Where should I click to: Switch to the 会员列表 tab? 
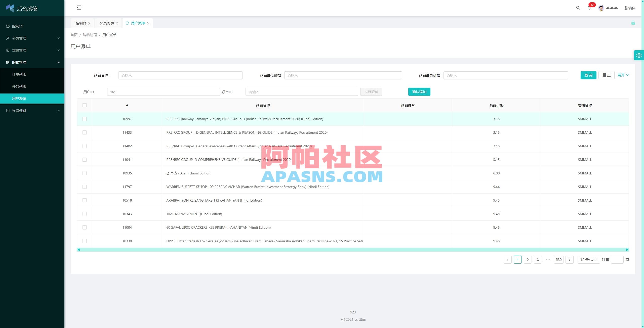(107, 23)
